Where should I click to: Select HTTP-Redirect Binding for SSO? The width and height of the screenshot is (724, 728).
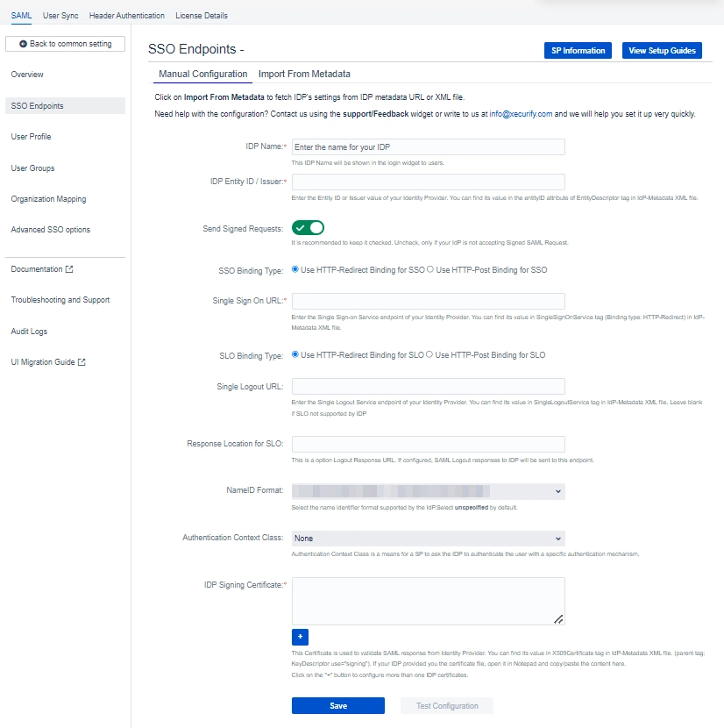tap(295, 269)
